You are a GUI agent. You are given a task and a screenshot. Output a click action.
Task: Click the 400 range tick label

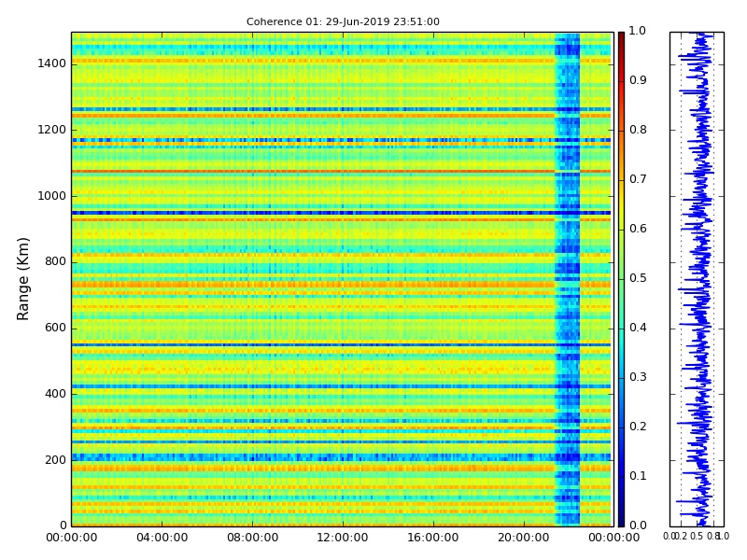click(55, 394)
